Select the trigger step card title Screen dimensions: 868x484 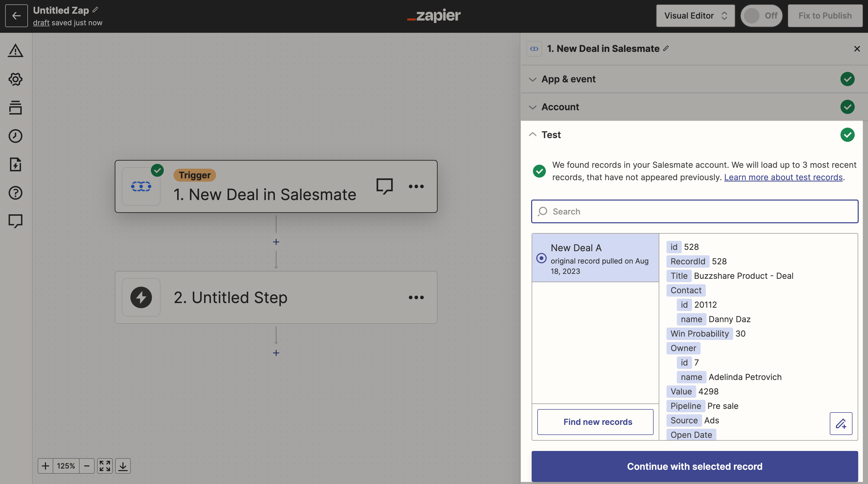tap(265, 195)
